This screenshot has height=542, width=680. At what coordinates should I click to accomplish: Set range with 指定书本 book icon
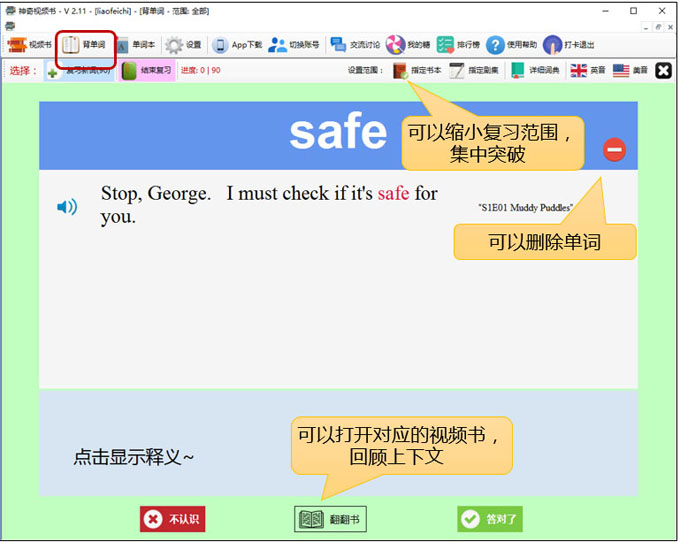[x=417, y=70]
